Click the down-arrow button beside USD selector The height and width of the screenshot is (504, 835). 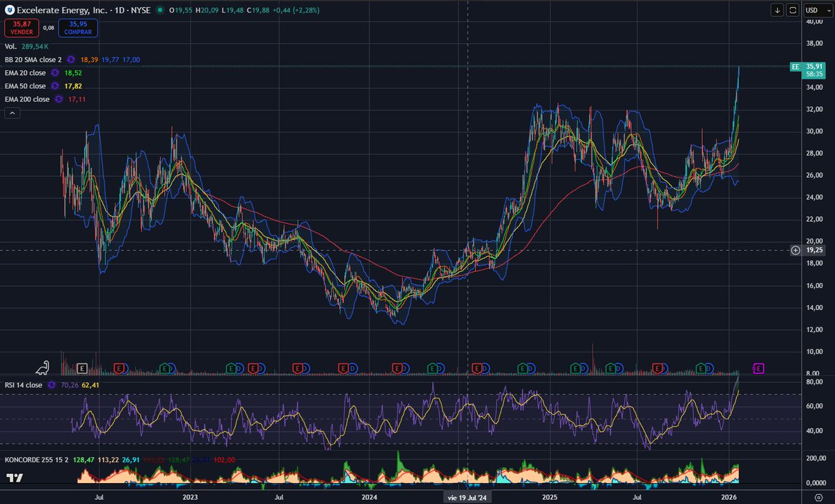click(x=777, y=10)
